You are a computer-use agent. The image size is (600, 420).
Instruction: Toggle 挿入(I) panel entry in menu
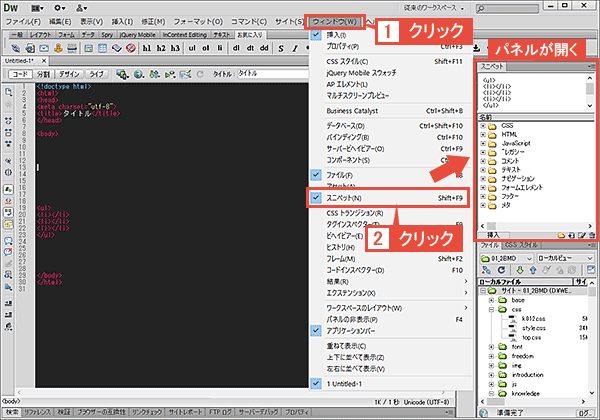[388, 35]
